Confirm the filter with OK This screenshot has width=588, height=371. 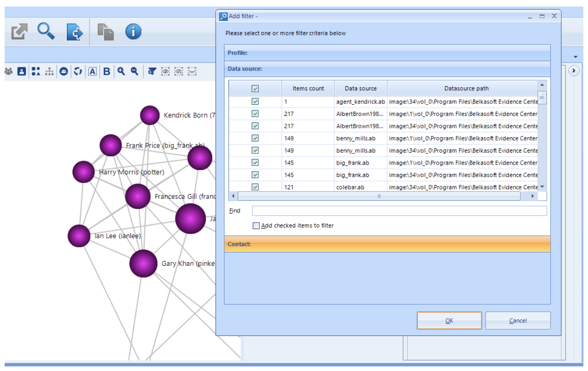pyautogui.click(x=449, y=320)
